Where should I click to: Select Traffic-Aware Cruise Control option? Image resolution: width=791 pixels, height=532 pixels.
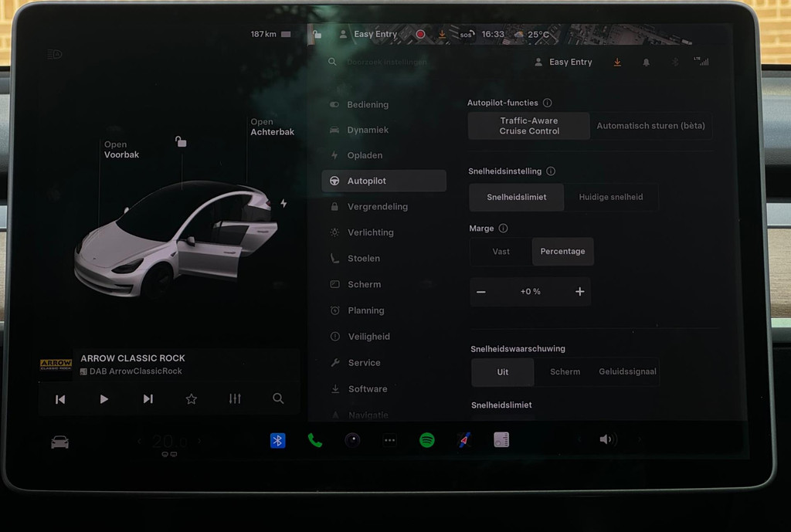click(x=528, y=126)
